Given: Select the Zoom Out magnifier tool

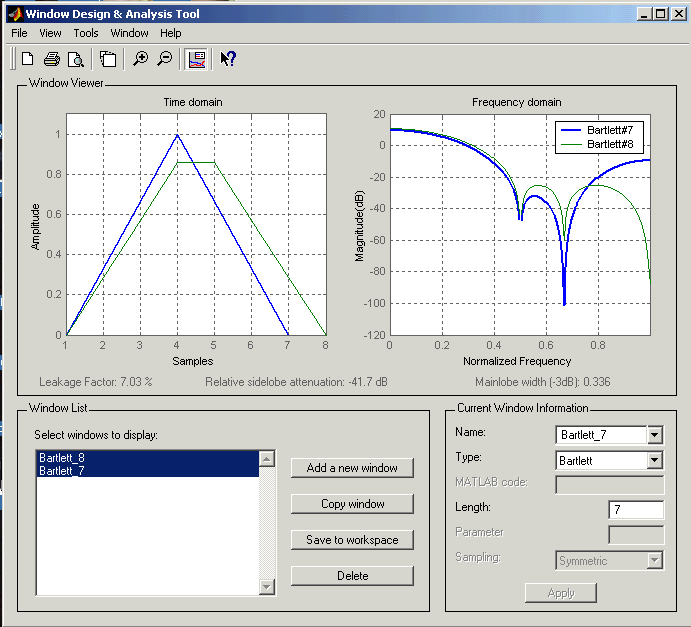Looking at the screenshot, I should pyautogui.click(x=165, y=59).
